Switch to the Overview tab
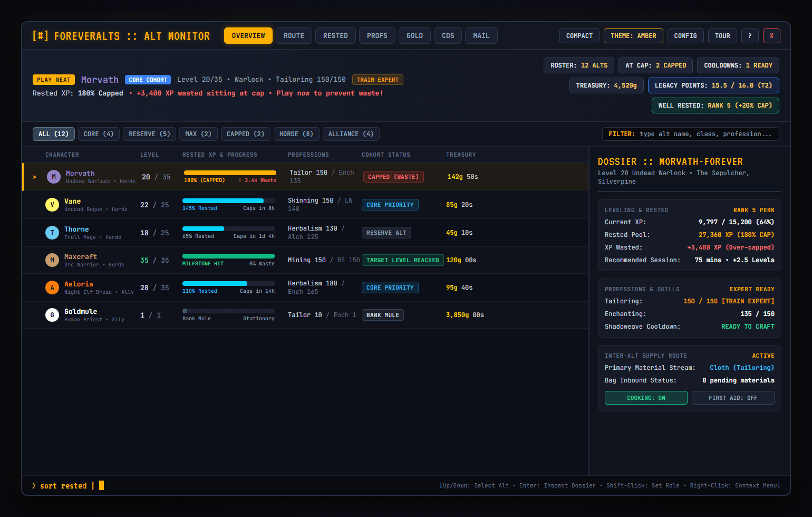This screenshot has height=517, width=812. 248,36
